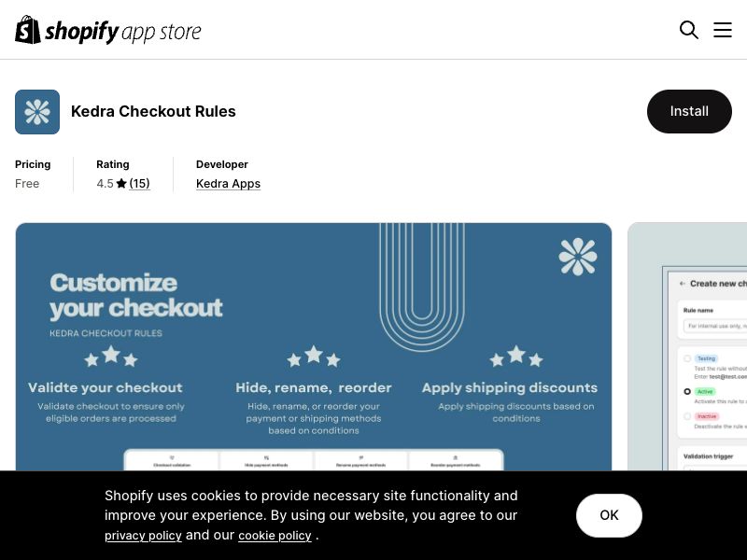
Task: Install the Kedra Checkout Rules app
Action: pos(689,111)
